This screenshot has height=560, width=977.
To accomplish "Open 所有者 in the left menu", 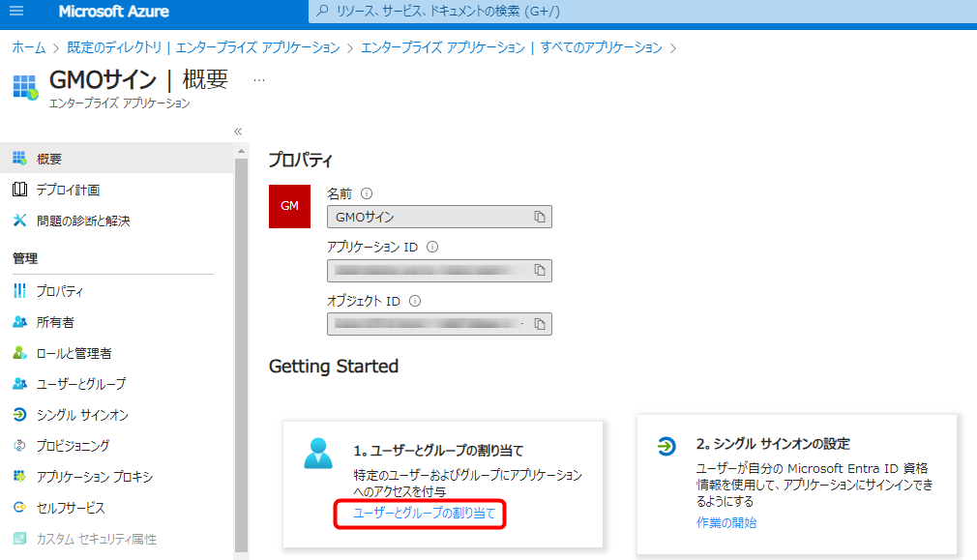I will 116,322.
